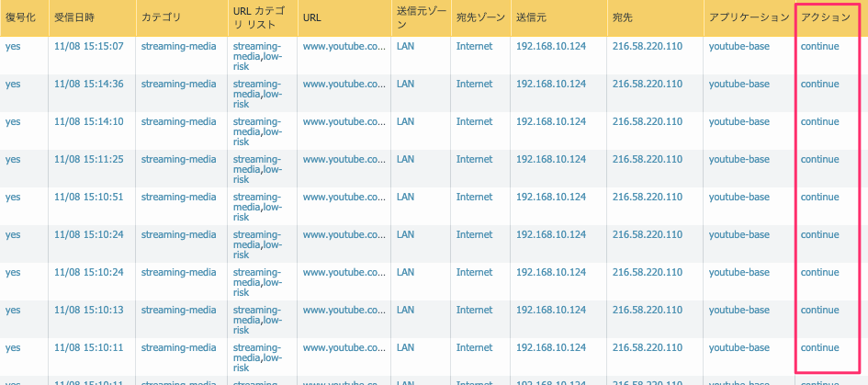
Task: Click continue action in 15:15:07 row
Action: click(820, 47)
